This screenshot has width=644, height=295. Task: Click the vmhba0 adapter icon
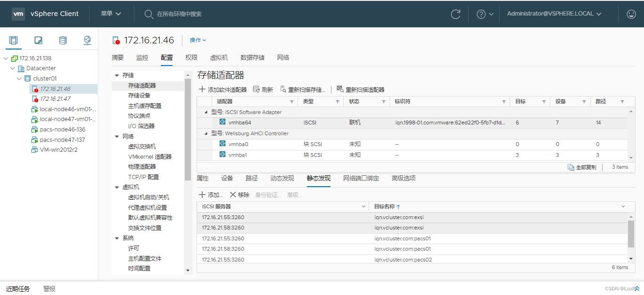click(x=223, y=144)
